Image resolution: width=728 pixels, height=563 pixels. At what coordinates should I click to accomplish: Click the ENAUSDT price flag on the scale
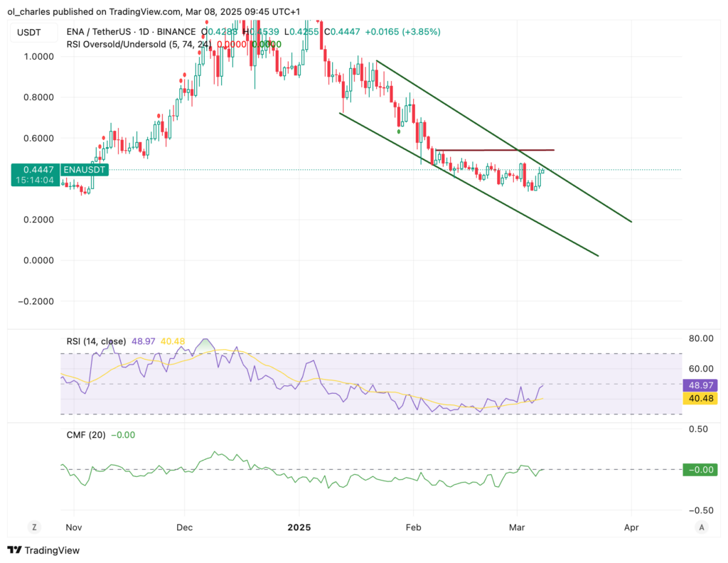(84, 170)
